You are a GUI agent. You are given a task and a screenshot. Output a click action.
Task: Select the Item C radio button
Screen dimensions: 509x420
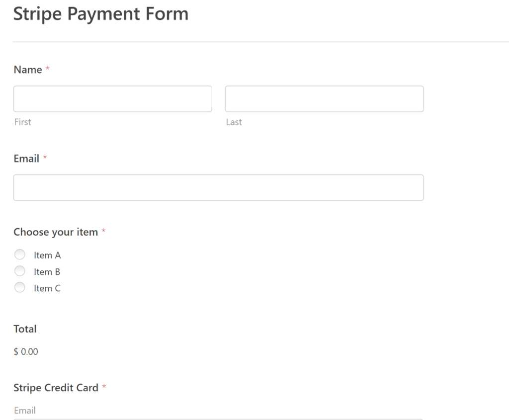point(20,287)
